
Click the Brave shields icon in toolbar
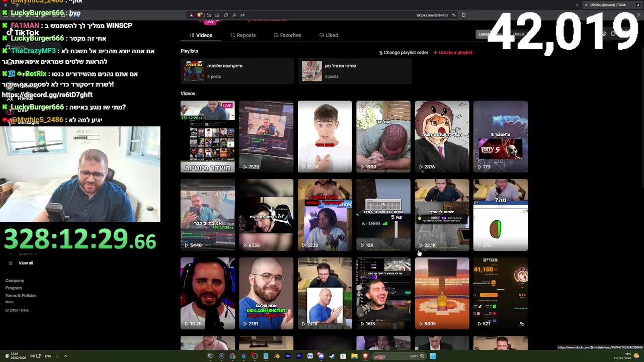(x=200, y=15)
